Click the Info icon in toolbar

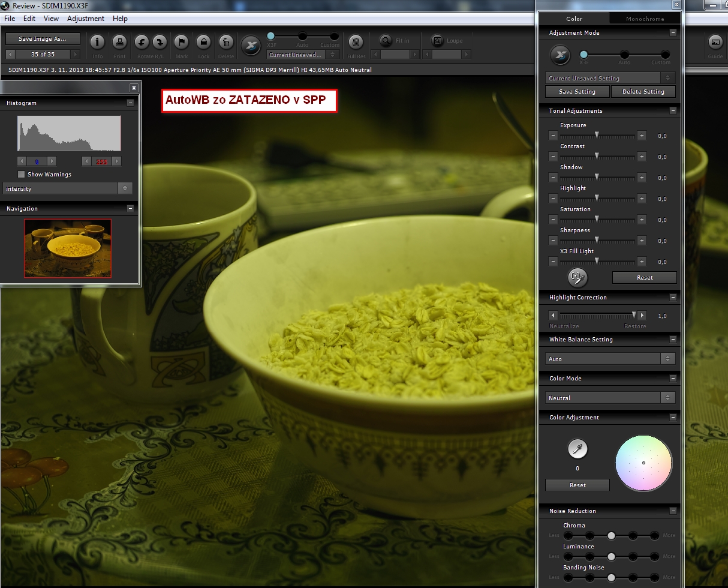[x=97, y=43]
